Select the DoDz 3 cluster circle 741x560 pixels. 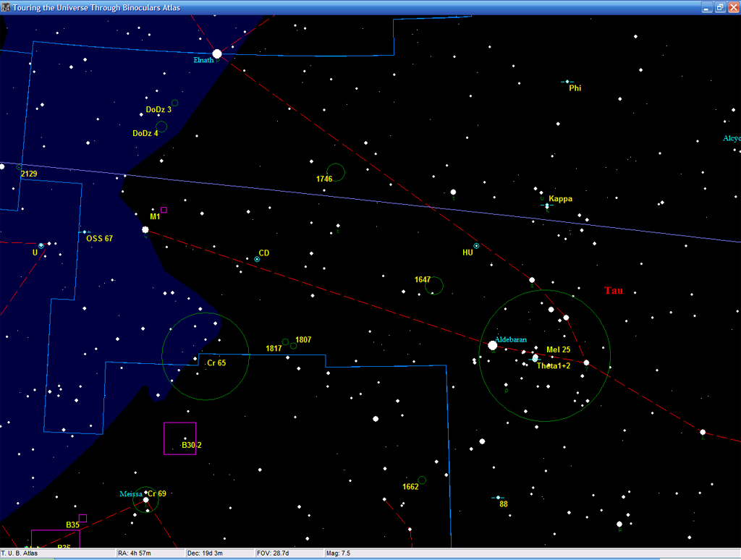(x=175, y=103)
